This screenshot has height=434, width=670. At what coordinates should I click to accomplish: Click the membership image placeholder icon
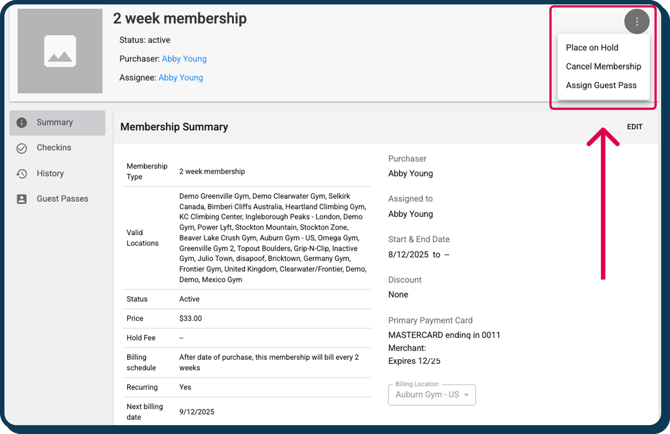point(60,51)
